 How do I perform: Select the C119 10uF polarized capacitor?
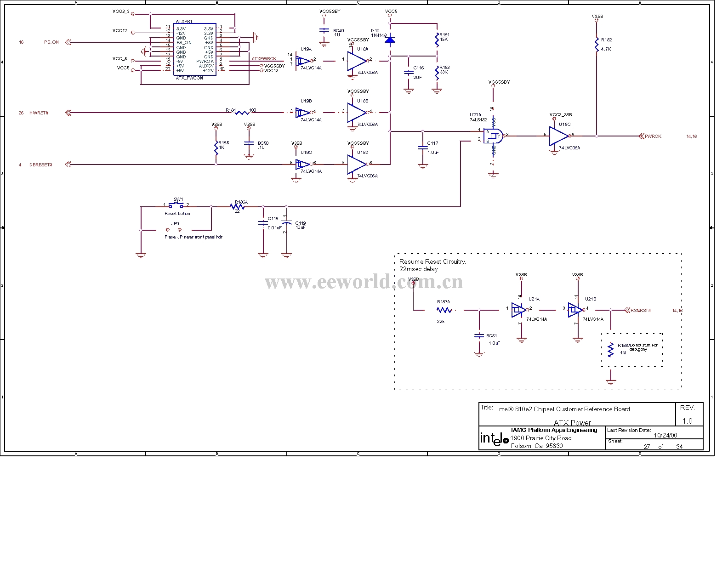[x=286, y=223]
